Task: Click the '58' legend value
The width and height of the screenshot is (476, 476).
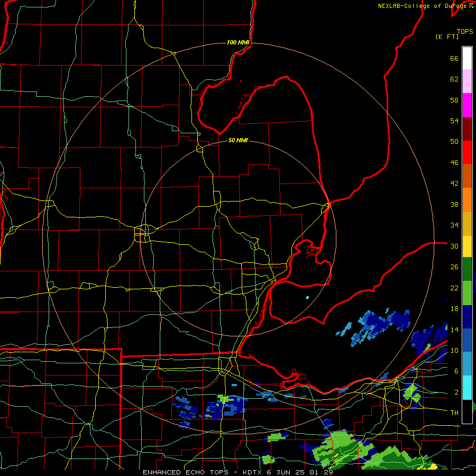Action: point(454,100)
